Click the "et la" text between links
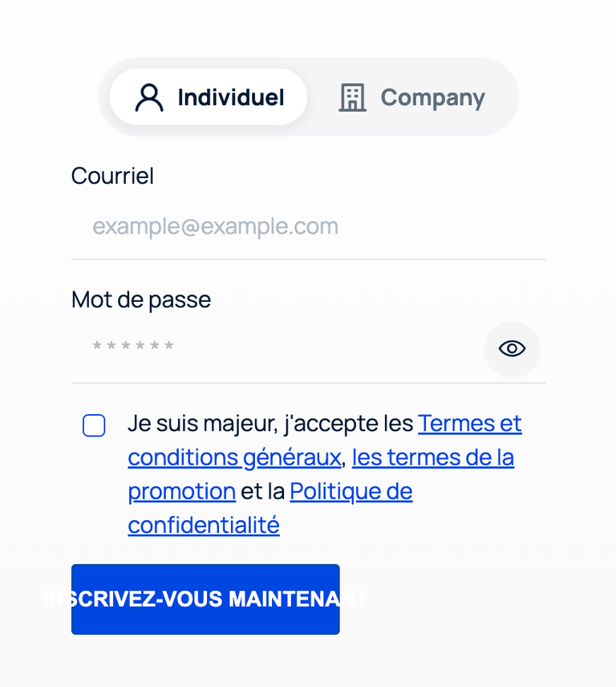The image size is (616, 687). [262, 491]
